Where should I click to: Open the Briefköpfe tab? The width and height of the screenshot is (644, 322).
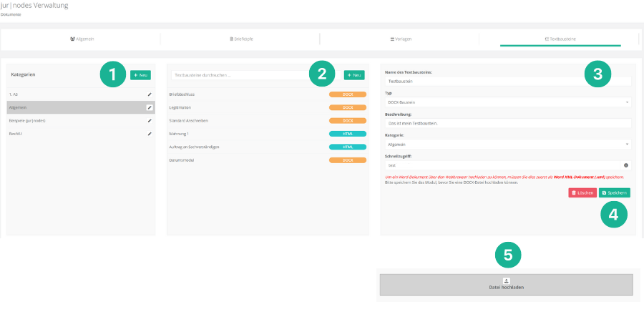point(240,39)
